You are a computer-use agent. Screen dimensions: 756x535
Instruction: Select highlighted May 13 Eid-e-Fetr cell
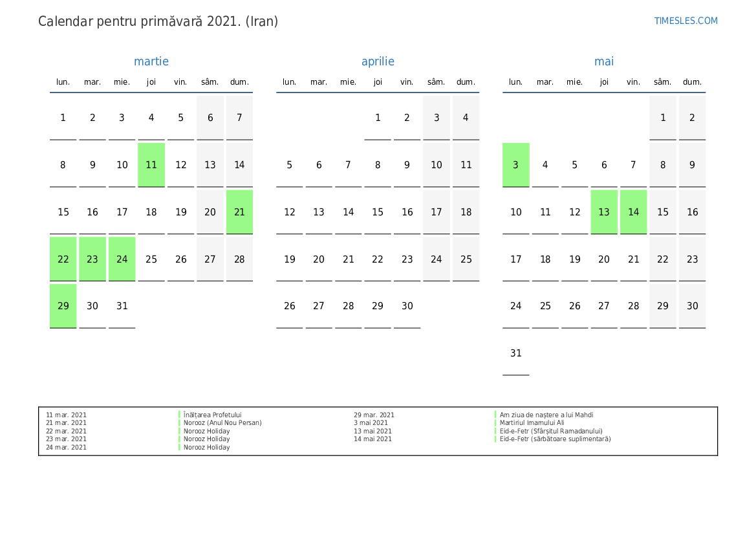[604, 212]
